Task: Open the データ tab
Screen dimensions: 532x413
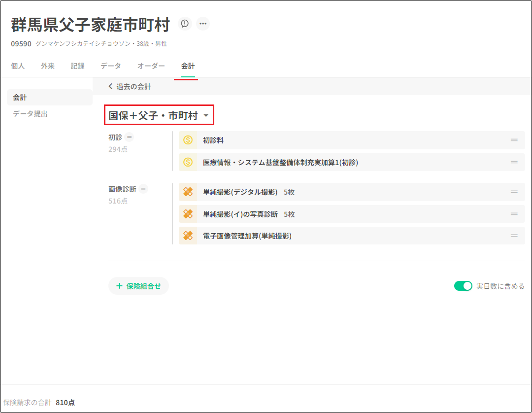Action: tap(111, 66)
